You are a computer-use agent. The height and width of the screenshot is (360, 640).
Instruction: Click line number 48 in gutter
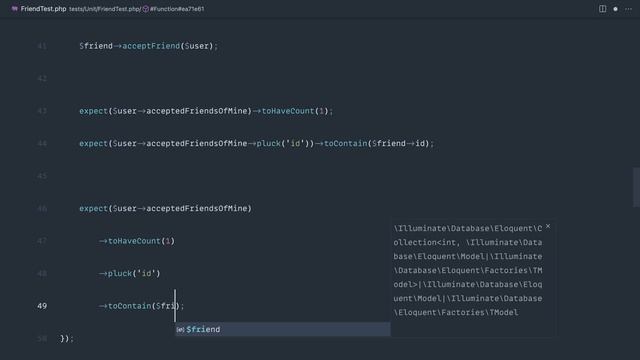coord(42,273)
